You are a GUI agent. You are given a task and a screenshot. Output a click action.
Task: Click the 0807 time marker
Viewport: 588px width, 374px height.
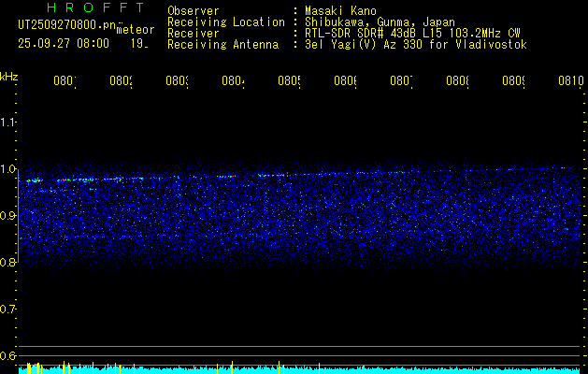[x=402, y=81]
